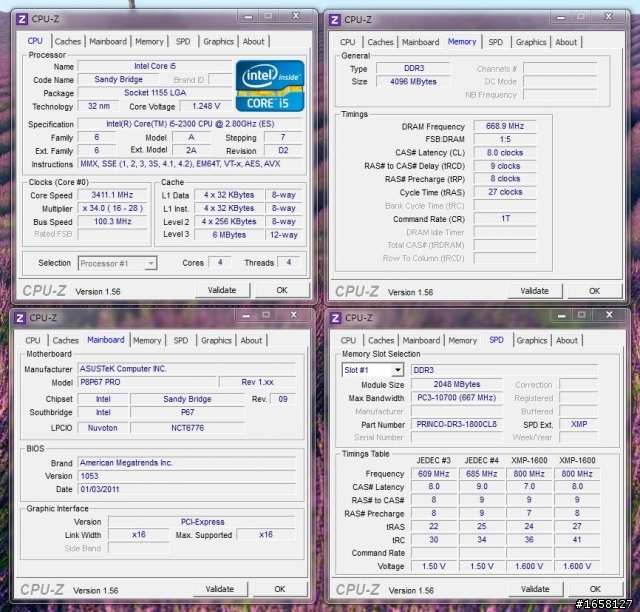Image resolution: width=640 pixels, height=612 pixels.
Task: Click the memory Size value 4096 MBytes
Action: pyautogui.click(x=413, y=81)
